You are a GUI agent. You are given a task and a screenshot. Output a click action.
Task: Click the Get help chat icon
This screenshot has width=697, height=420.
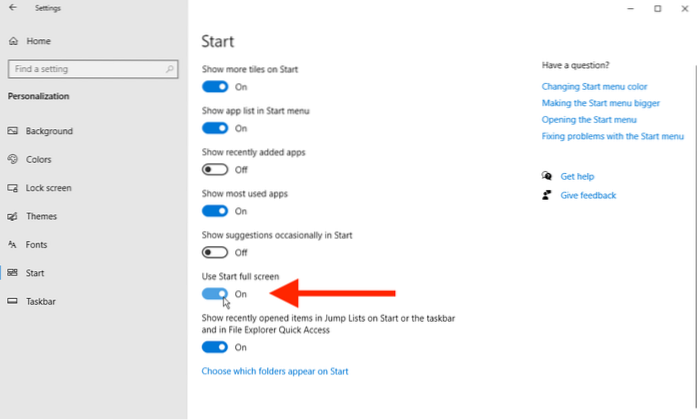click(x=547, y=176)
